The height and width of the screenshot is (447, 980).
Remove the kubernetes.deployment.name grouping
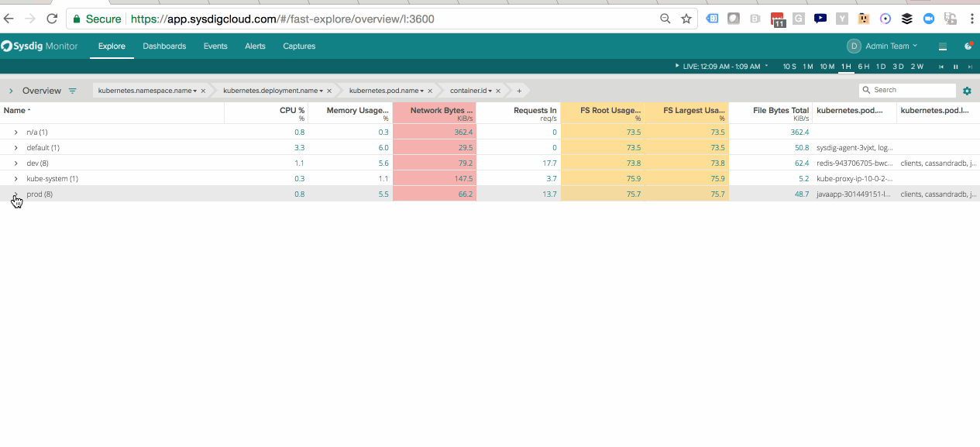tap(328, 91)
